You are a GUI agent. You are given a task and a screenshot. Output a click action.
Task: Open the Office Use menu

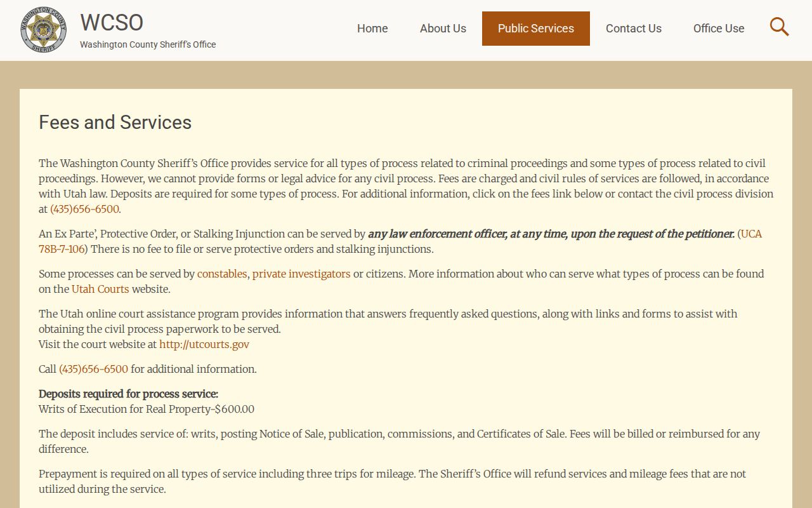pyautogui.click(x=719, y=29)
